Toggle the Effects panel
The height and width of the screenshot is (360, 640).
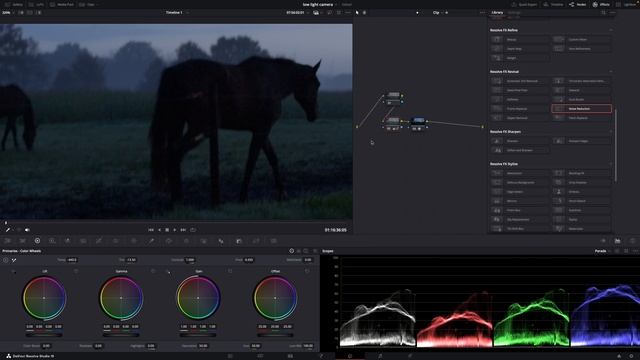click(601, 4)
